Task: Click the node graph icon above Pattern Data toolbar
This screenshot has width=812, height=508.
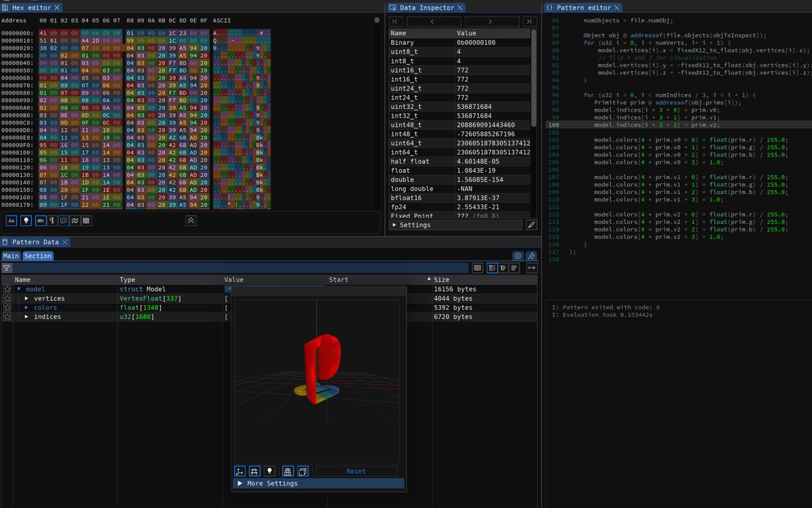Action: [x=532, y=256]
